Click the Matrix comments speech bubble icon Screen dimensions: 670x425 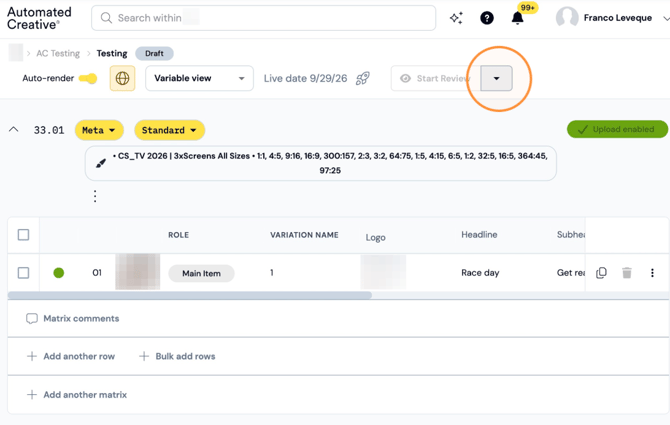point(32,319)
